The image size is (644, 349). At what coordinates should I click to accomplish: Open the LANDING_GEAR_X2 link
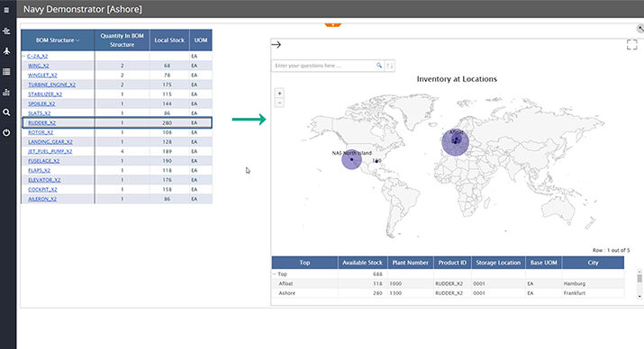[x=50, y=142]
